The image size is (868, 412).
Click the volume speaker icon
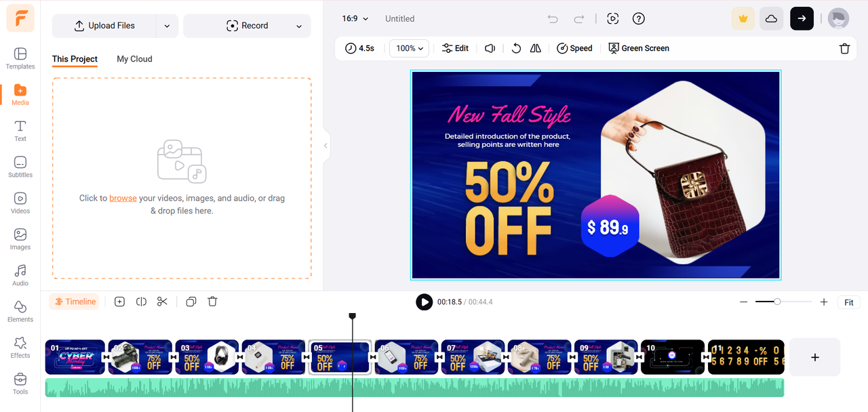(490, 48)
